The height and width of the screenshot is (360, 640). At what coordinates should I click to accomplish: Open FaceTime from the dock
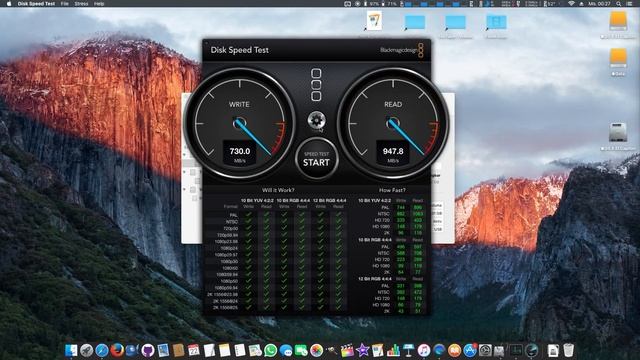(x=301, y=350)
